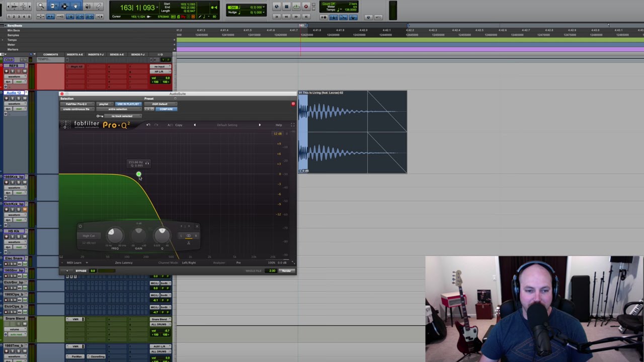Open the FabFilter Pro-Q 2 plugin selector
The height and width of the screenshot is (362, 644).
tap(76, 104)
